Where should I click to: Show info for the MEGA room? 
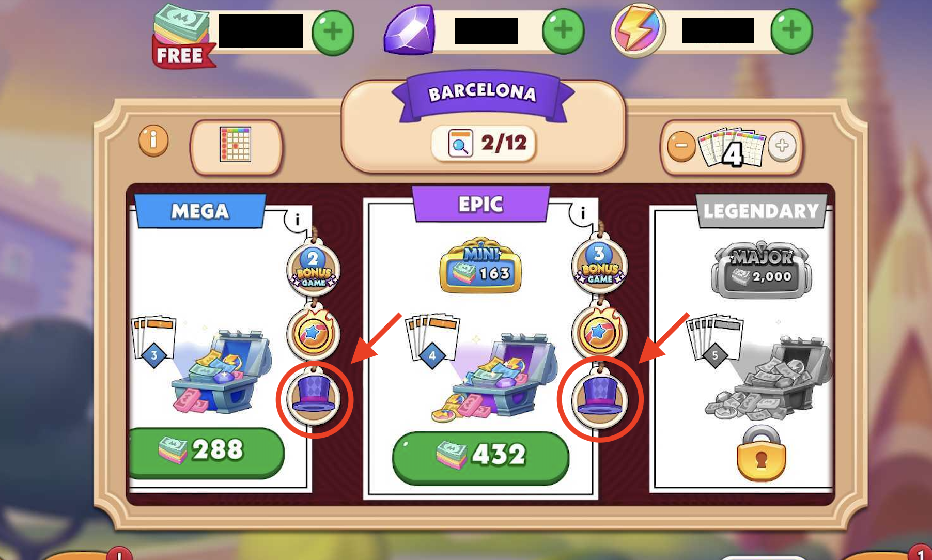[x=297, y=220]
